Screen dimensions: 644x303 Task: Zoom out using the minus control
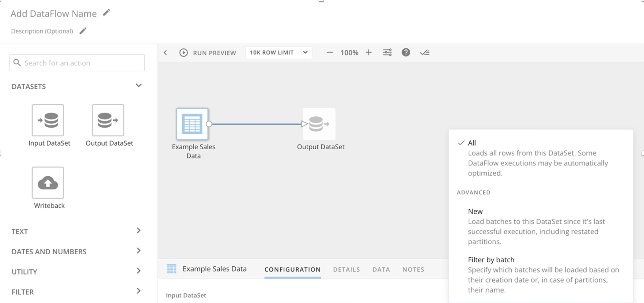point(330,52)
